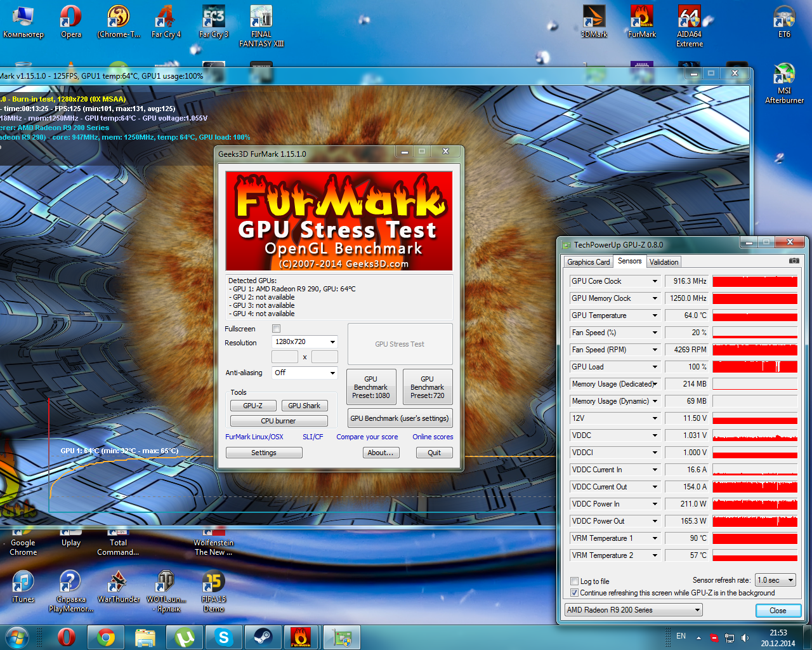Viewport: 812px width, 650px height.
Task: Select the Sensors tab in GPU-Z
Action: coord(629,261)
